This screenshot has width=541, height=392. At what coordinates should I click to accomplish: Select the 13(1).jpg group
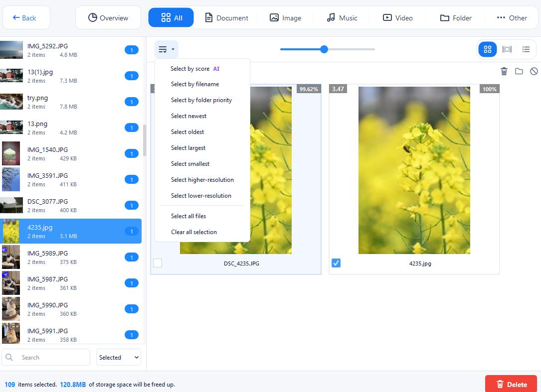pyautogui.click(x=71, y=76)
